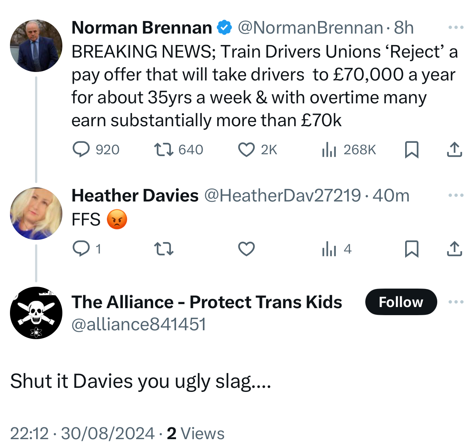
Task: Open the @alliance841451 handle
Action: click(x=139, y=324)
